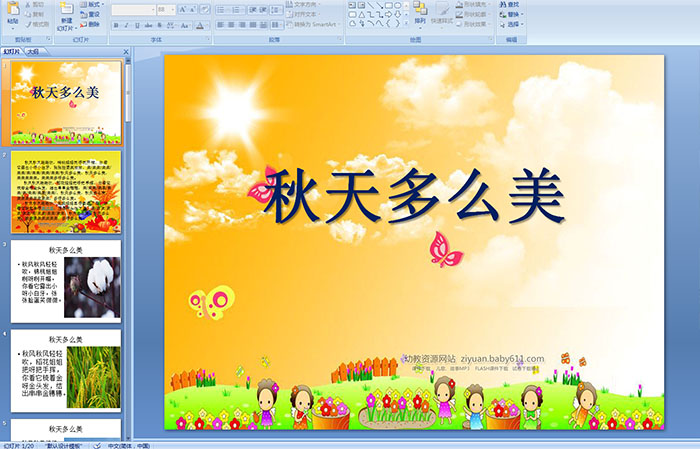
Task: Click the Reset (重设) slide button
Action: (x=91, y=14)
